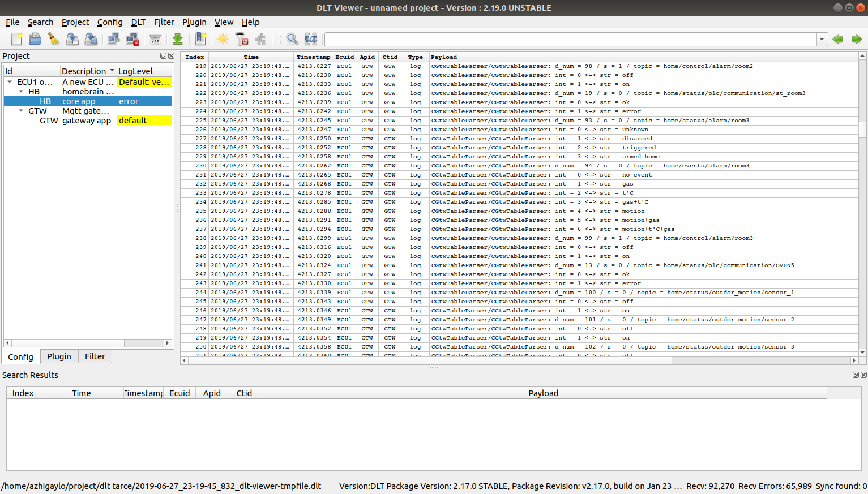
Task: Open the Plugin menu
Action: (194, 22)
